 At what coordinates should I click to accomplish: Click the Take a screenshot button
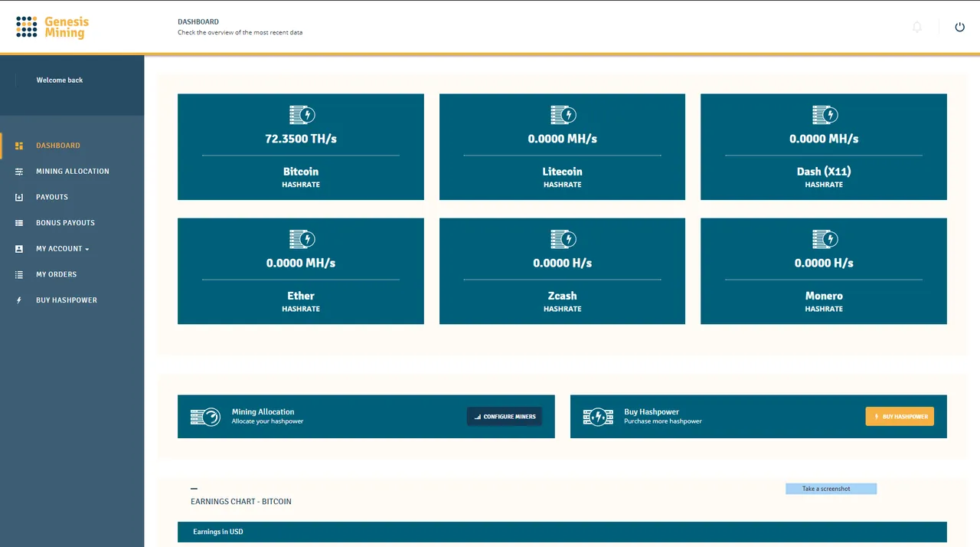coord(831,489)
